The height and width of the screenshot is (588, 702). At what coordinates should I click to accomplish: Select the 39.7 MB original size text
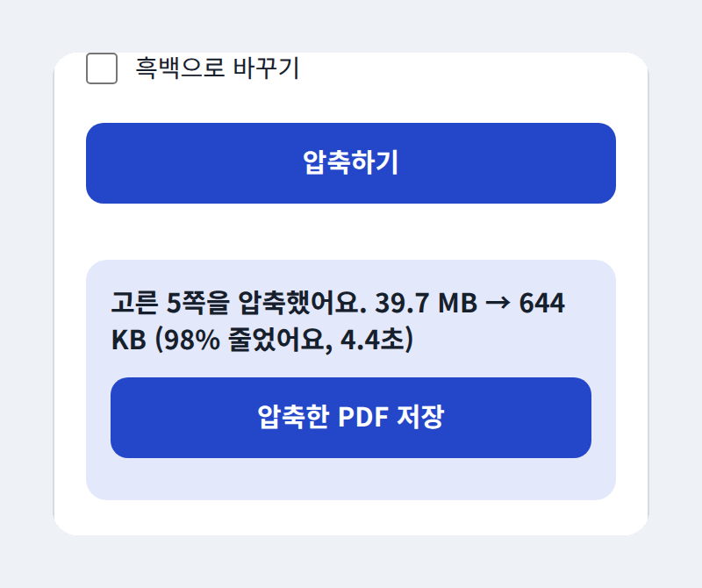click(x=426, y=303)
